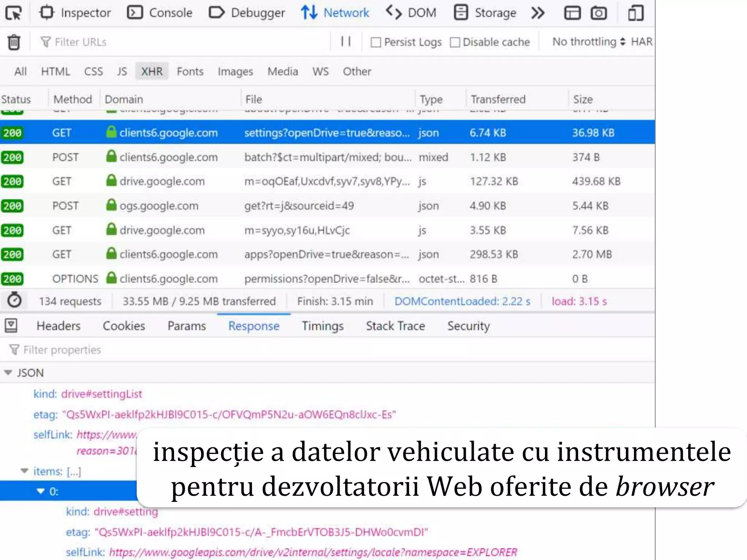
Task: Sort by Size column header
Action: coord(612,99)
